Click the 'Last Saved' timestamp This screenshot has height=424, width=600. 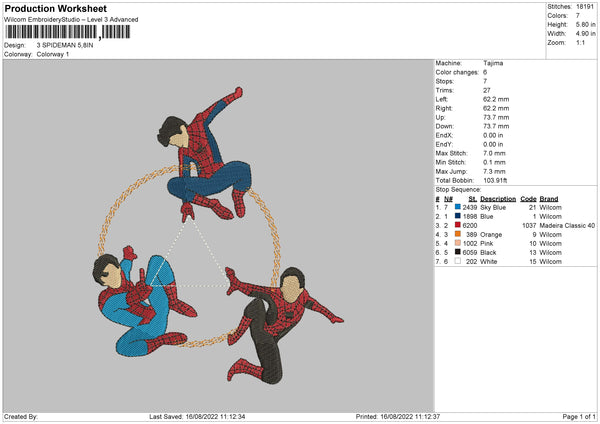coord(197,416)
